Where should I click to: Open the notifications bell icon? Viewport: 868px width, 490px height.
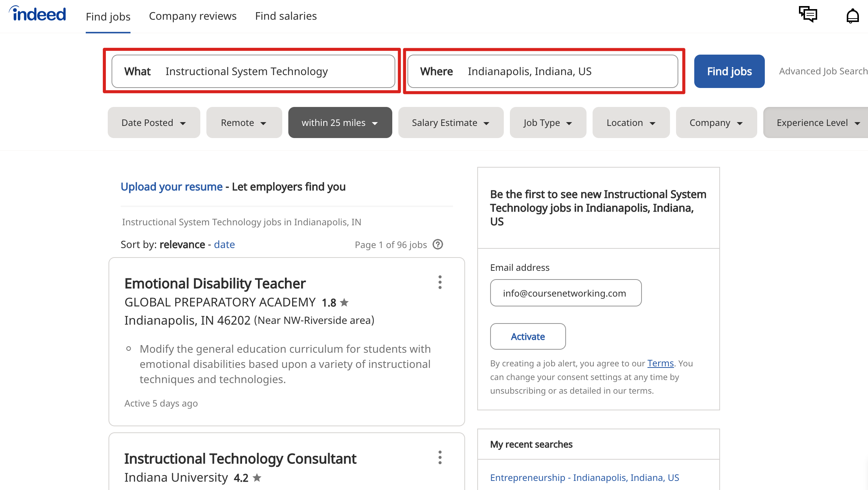tap(852, 16)
